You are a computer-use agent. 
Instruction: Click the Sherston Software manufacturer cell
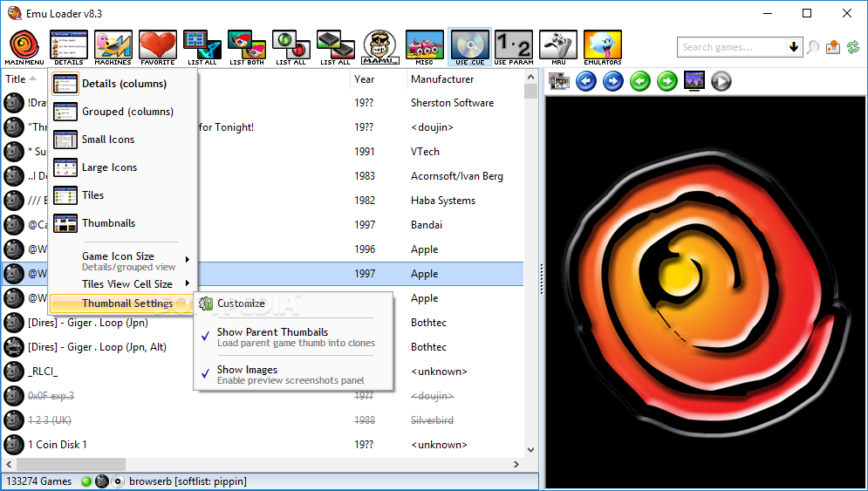(x=452, y=103)
